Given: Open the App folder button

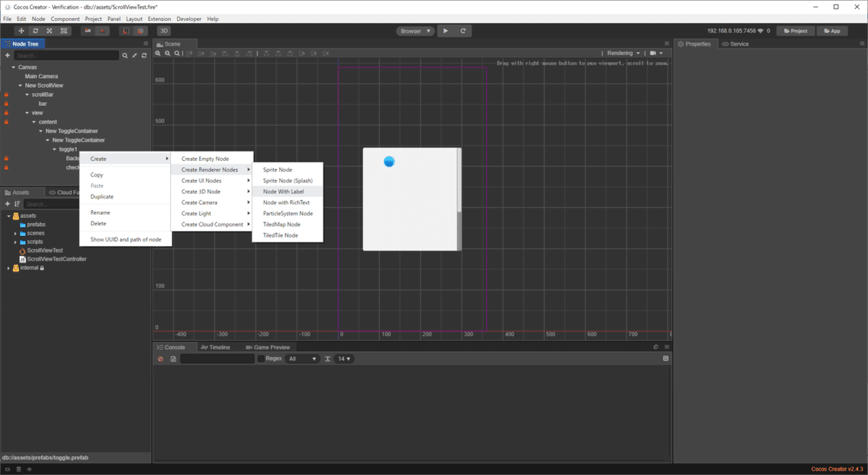Looking at the screenshot, I should (833, 31).
